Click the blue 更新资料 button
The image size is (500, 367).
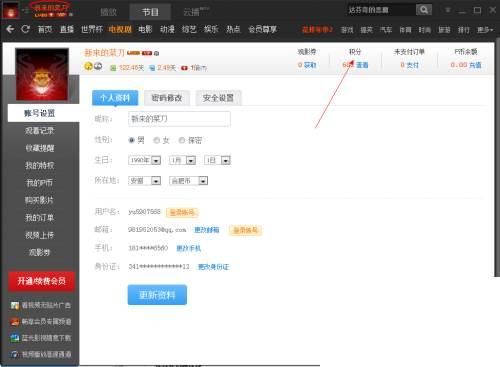[x=157, y=295]
